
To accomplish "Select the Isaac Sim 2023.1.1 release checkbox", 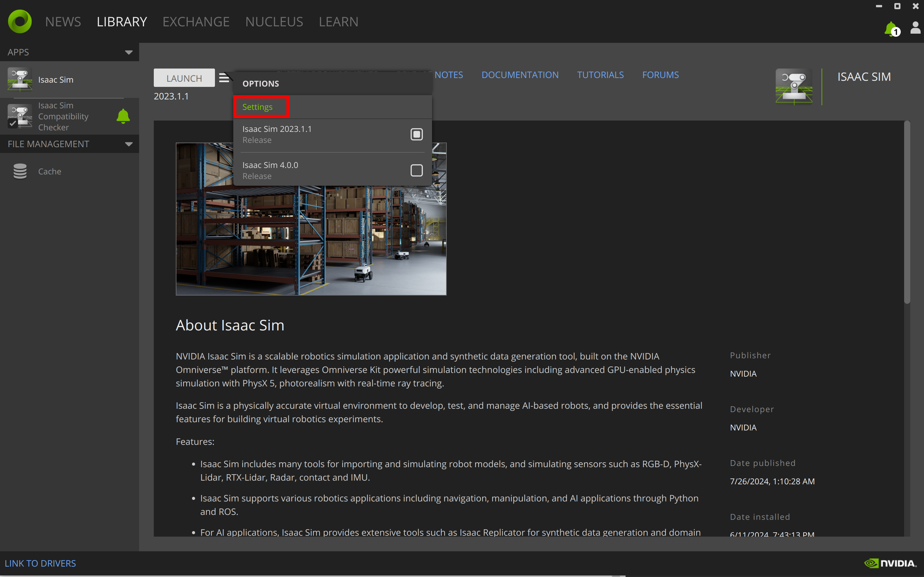I will (x=416, y=134).
